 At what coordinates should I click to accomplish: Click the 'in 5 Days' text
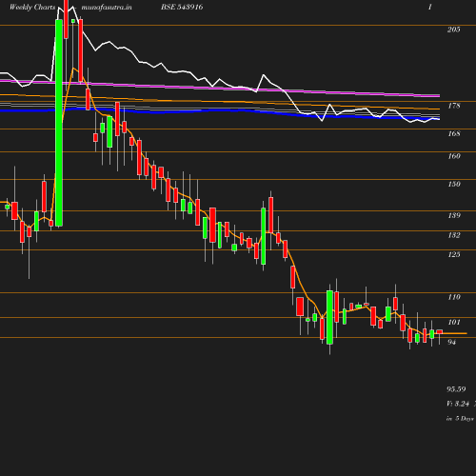coord(460,419)
